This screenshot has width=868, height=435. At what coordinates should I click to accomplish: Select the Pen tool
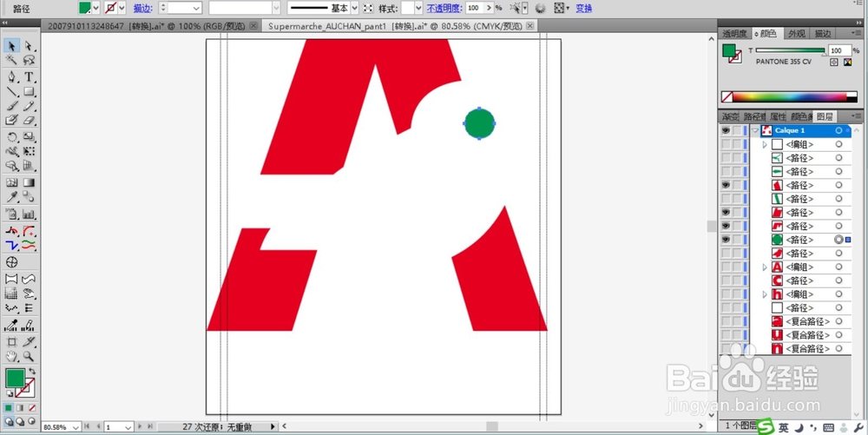(11, 77)
